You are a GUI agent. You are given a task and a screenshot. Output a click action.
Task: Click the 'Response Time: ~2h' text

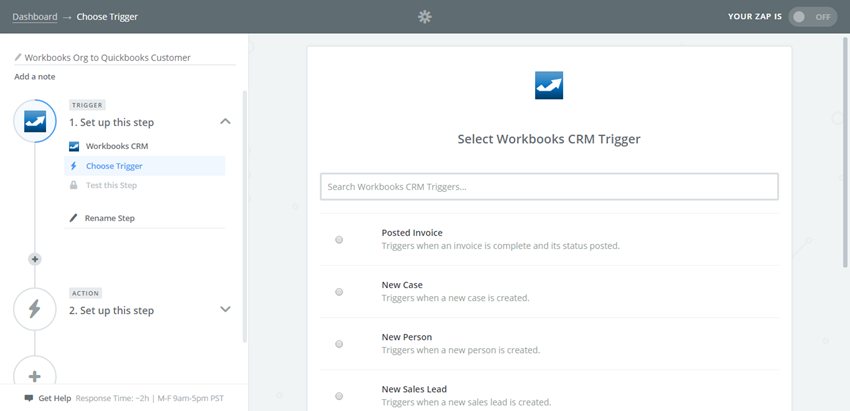(113, 398)
